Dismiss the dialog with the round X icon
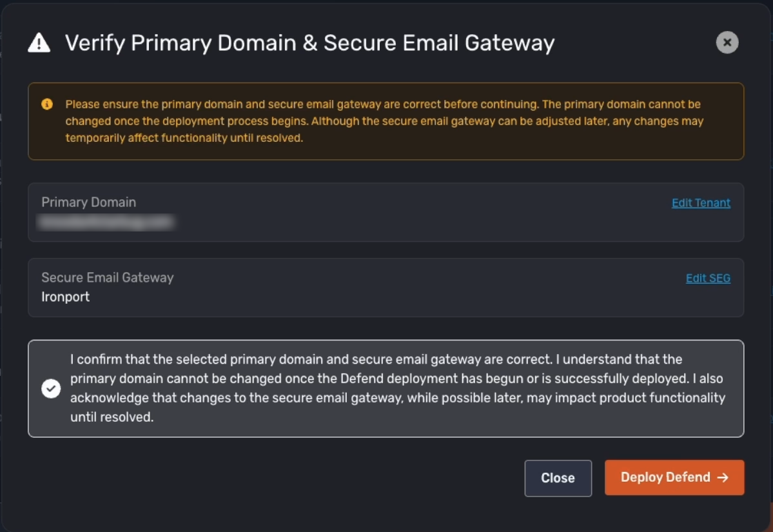The image size is (773, 532). click(x=727, y=43)
